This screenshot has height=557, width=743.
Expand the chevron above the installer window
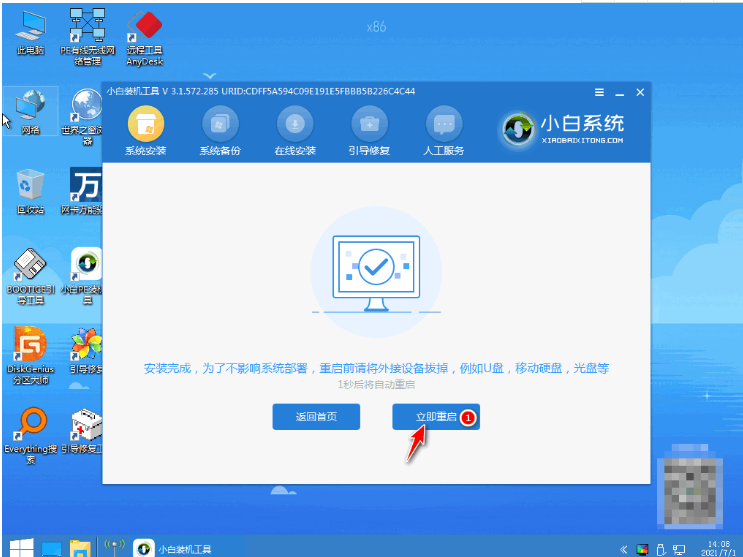point(209,74)
